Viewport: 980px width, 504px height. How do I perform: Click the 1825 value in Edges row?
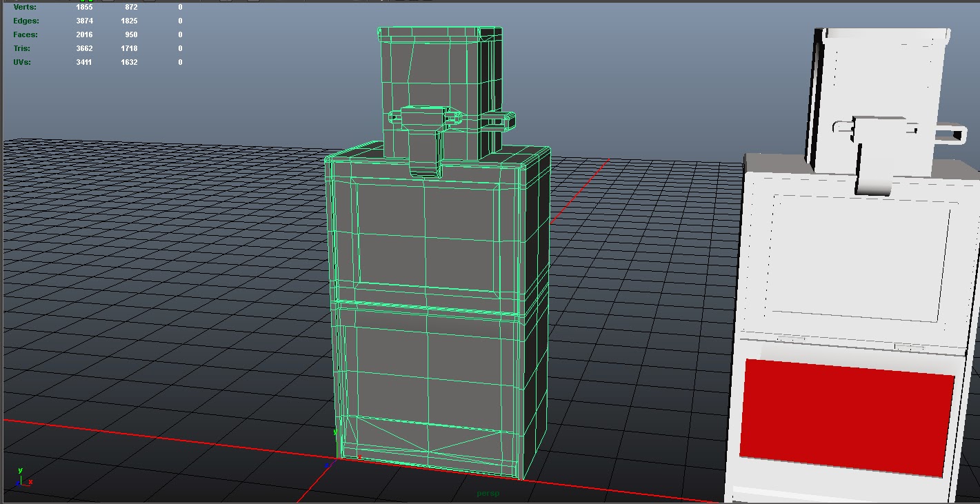click(x=129, y=21)
